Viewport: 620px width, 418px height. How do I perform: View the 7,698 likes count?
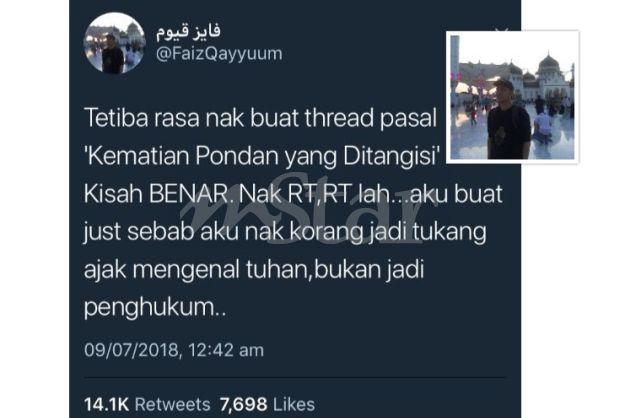tap(243, 404)
